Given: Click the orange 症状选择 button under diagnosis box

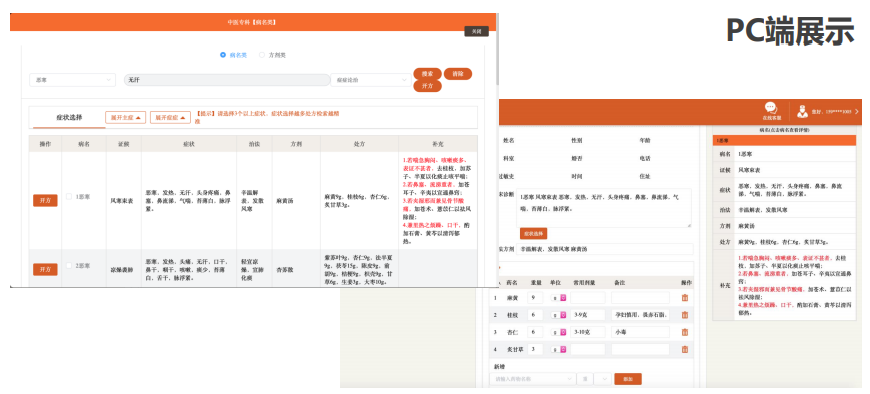Looking at the screenshot, I should (533, 234).
